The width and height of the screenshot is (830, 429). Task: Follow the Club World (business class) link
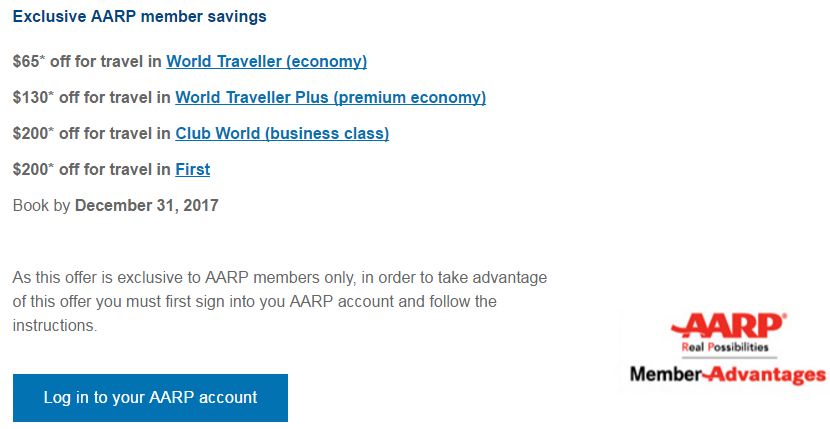[282, 134]
